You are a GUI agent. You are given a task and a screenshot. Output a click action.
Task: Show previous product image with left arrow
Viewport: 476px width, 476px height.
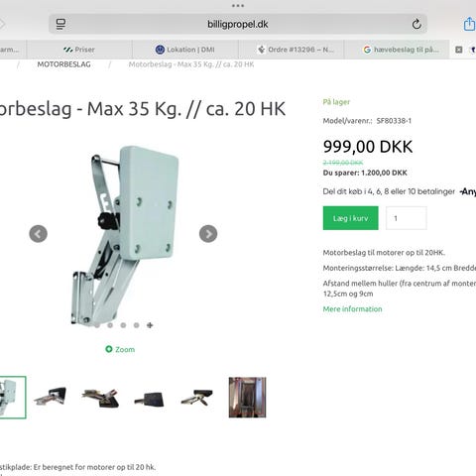coord(38,234)
